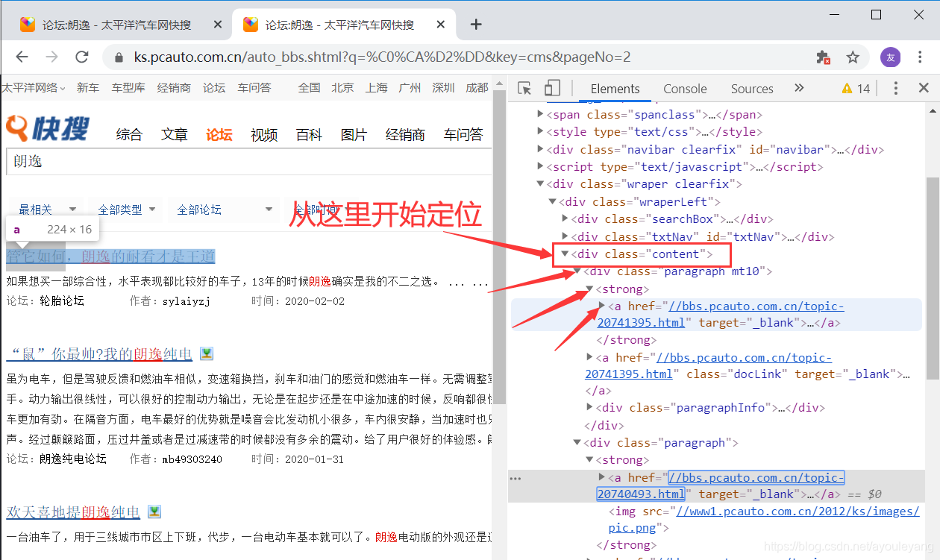
Task: Expand the span class="spanclass" node
Action: pyautogui.click(x=541, y=115)
